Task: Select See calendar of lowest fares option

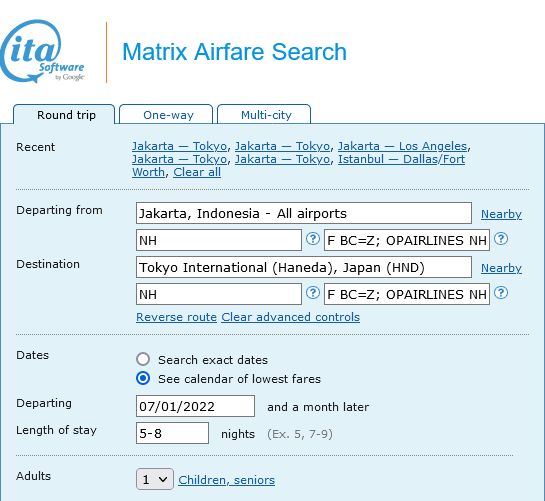Action: pos(143,378)
